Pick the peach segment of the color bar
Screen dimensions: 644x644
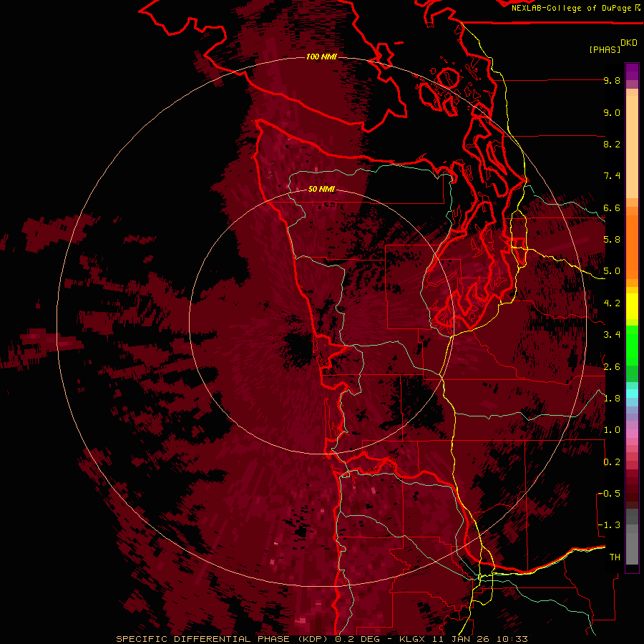pyautogui.click(x=632, y=146)
